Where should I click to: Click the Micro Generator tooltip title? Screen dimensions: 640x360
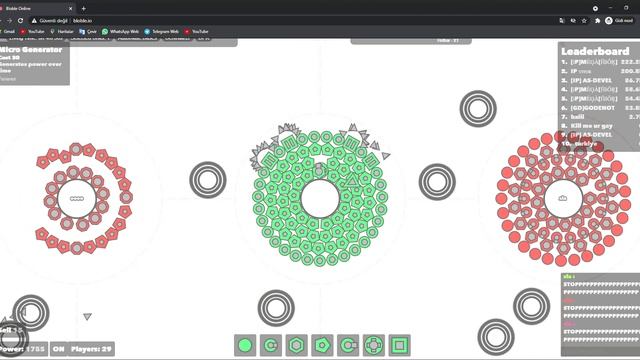click(x=31, y=50)
